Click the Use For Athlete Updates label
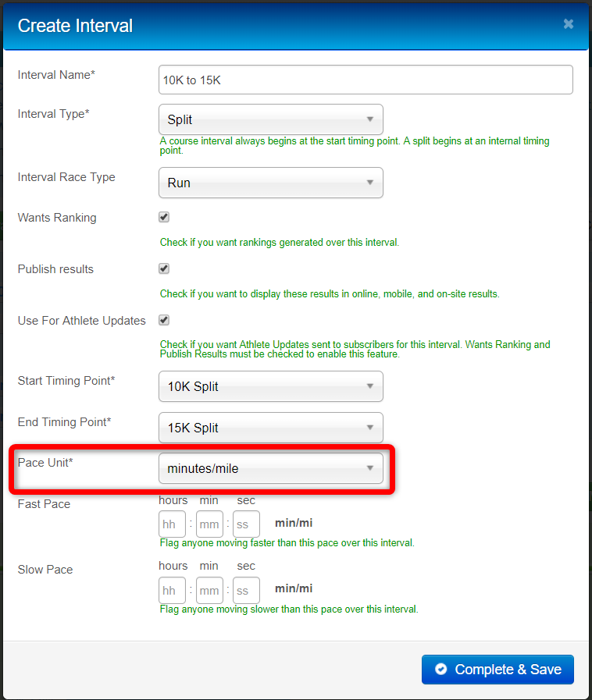592x700 pixels. (x=82, y=321)
